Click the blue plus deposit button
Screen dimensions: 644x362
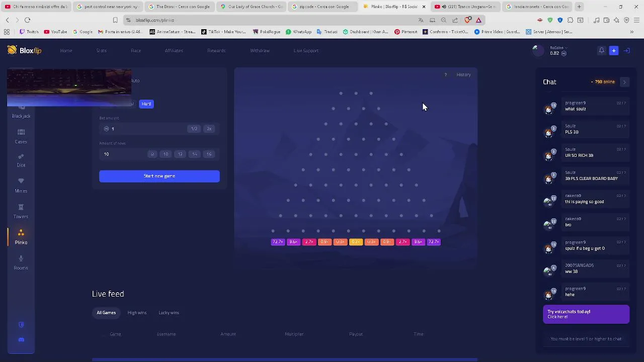point(614,50)
